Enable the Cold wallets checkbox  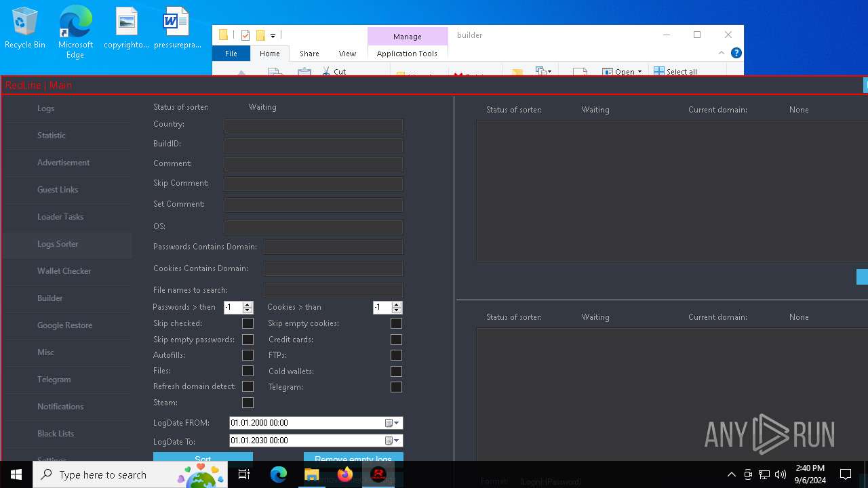[x=396, y=371]
